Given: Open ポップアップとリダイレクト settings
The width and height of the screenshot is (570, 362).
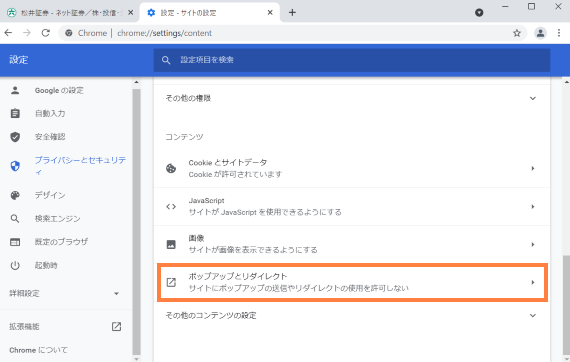Looking at the screenshot, I should pos(352,282).
